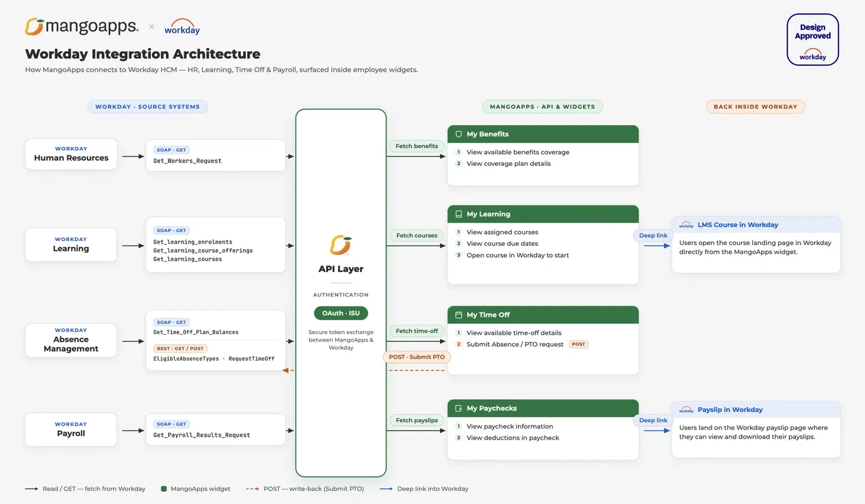Click View available benefits coverage item
This screenshot has width=865, height=504.
coord(518,152)
